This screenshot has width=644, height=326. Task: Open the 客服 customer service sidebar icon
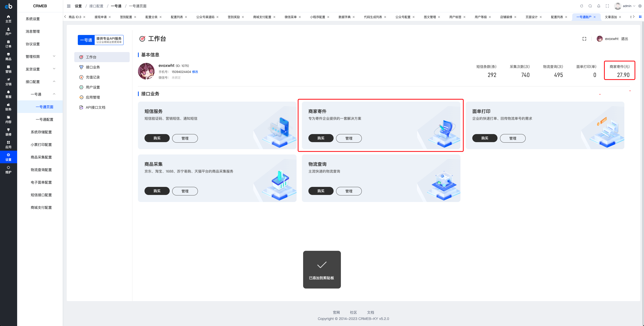coord(8,94)
